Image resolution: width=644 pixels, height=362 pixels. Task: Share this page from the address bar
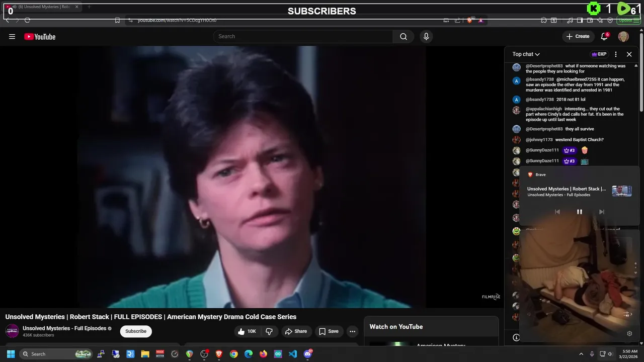coord(457,20)
